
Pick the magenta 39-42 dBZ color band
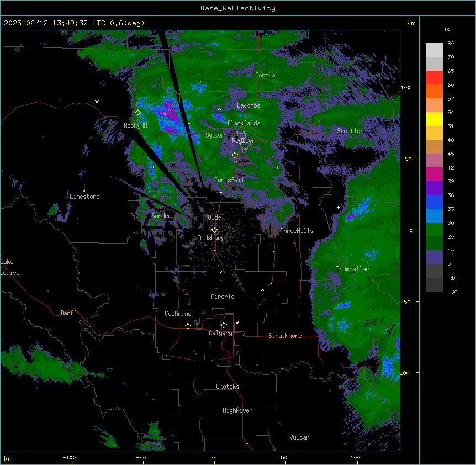434,174
